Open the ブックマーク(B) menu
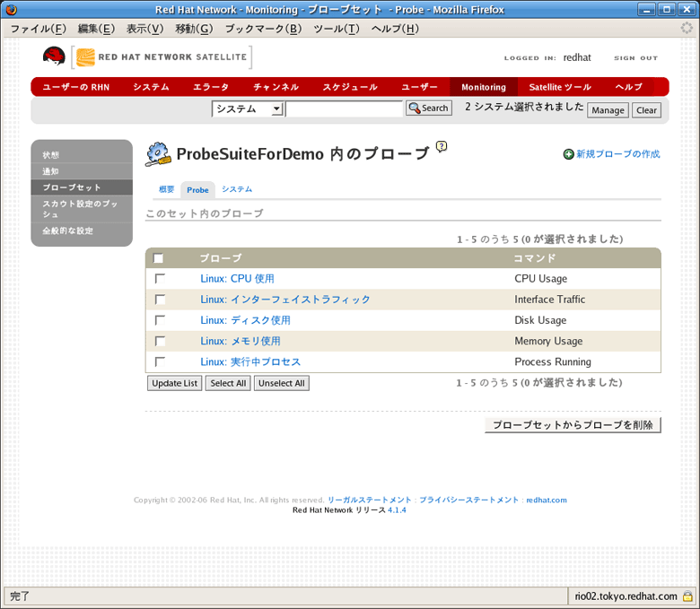 pos(263,29)
